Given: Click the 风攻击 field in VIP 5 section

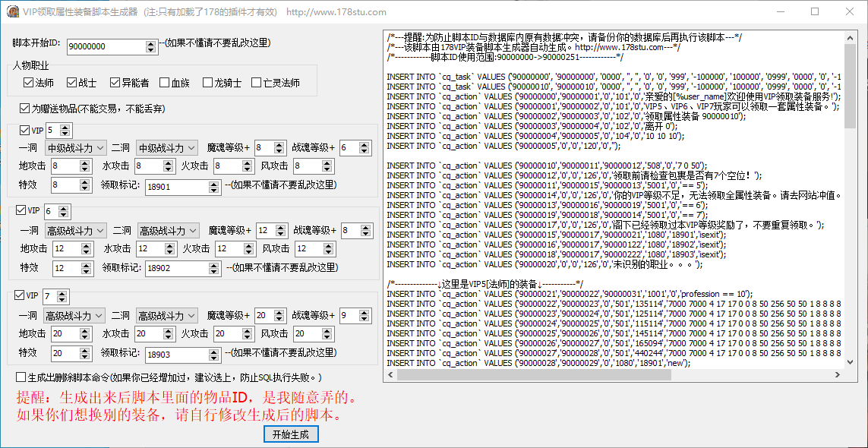Looking at the screenshot, I should (307, 166).
